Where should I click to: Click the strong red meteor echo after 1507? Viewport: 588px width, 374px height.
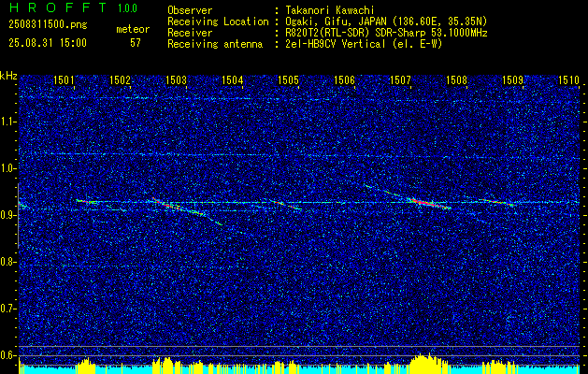(429, 203)
